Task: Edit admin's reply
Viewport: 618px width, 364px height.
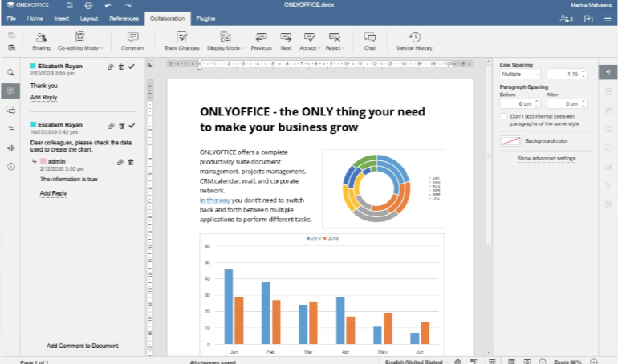Action: pos(120,162)
